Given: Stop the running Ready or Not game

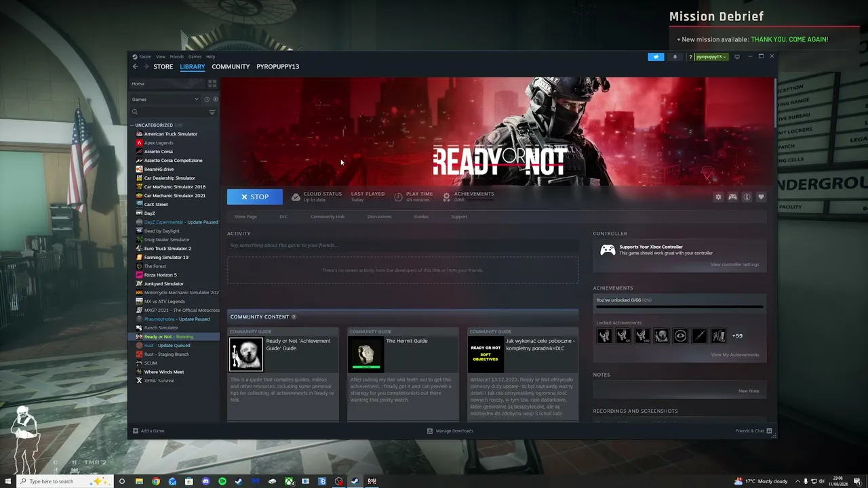Looking at the screenshot, I should (x=255, y=197).
